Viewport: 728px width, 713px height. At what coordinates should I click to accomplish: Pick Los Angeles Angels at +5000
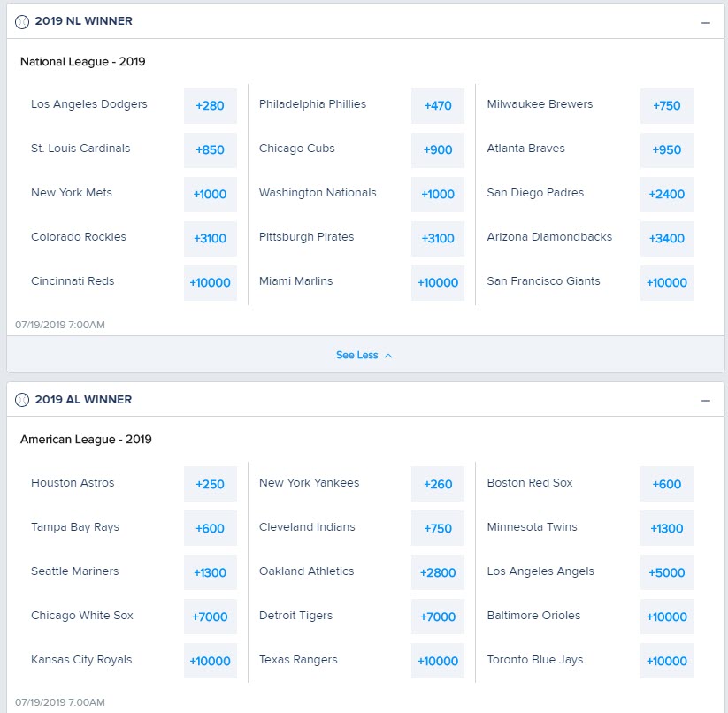tap(667, 572)
